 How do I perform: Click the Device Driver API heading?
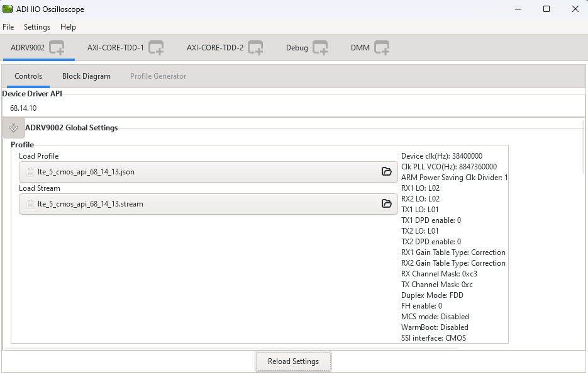[32, 93]
